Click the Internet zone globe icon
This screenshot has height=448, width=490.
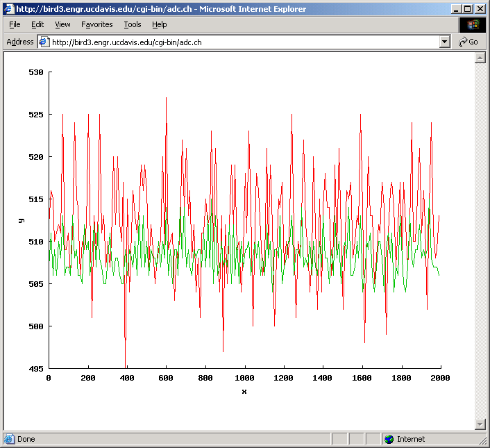(x=389, y=439)
